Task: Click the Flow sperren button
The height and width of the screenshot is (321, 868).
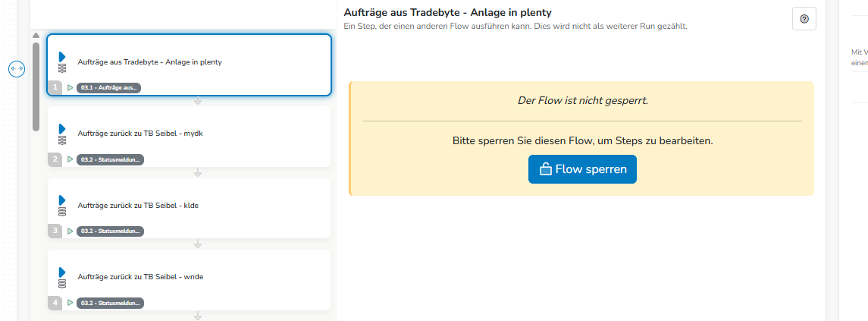Action: point(582,169)
